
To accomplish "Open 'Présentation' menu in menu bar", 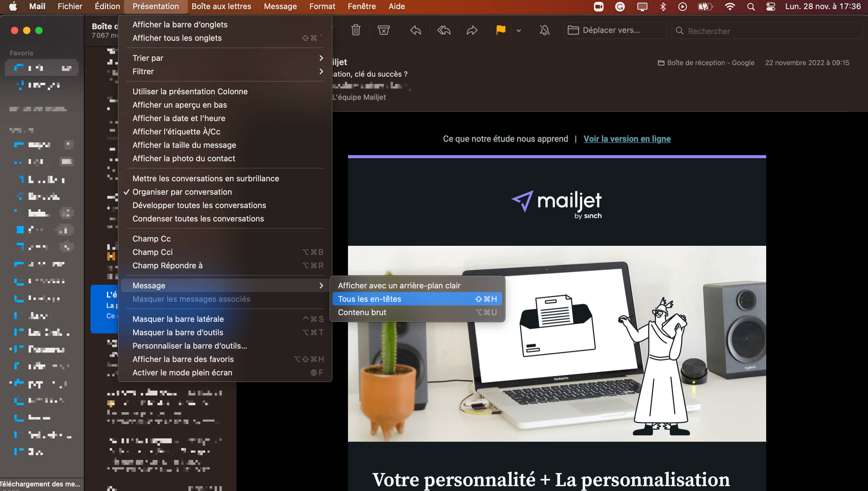I will click(155, 6).
